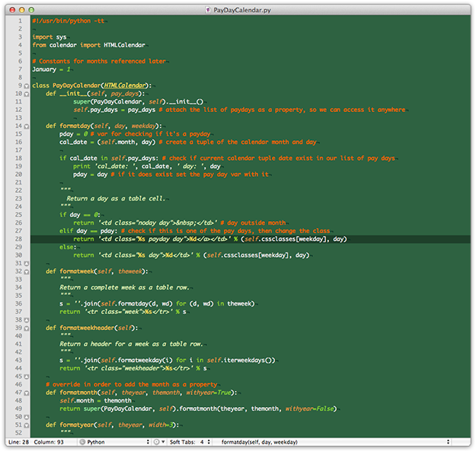Click the 'override in order to add the month' comment

tap(132, 385)
